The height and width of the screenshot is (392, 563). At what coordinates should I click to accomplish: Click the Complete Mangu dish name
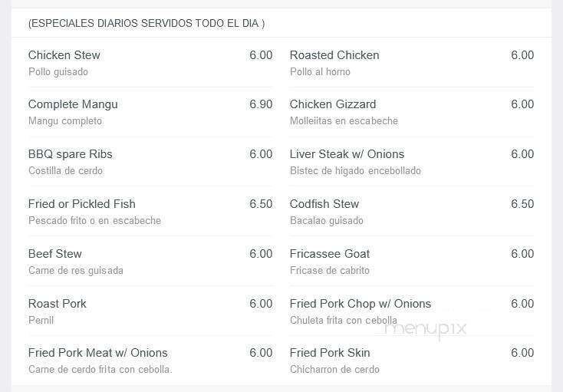pos(73,104)
